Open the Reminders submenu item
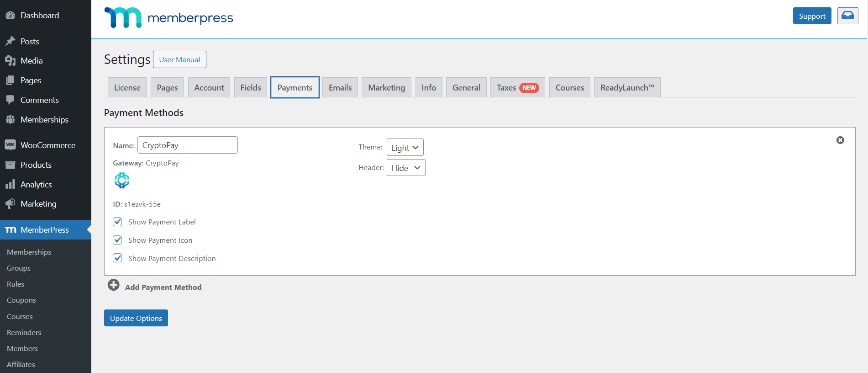Screen dimensions: 868x373 pos(24,332)
